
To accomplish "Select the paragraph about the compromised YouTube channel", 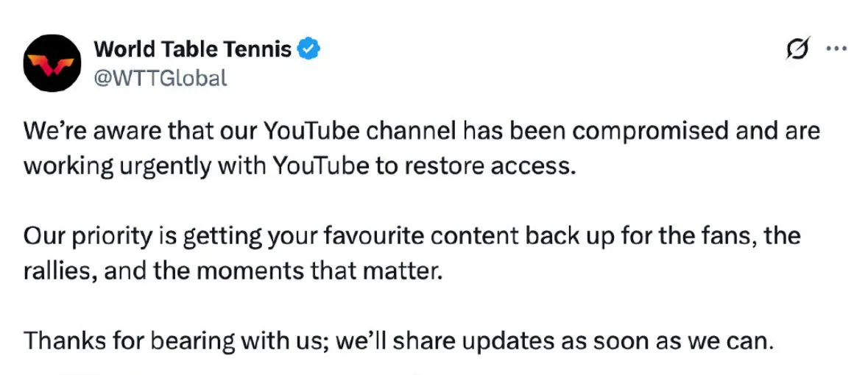I will tap(421, 149).
